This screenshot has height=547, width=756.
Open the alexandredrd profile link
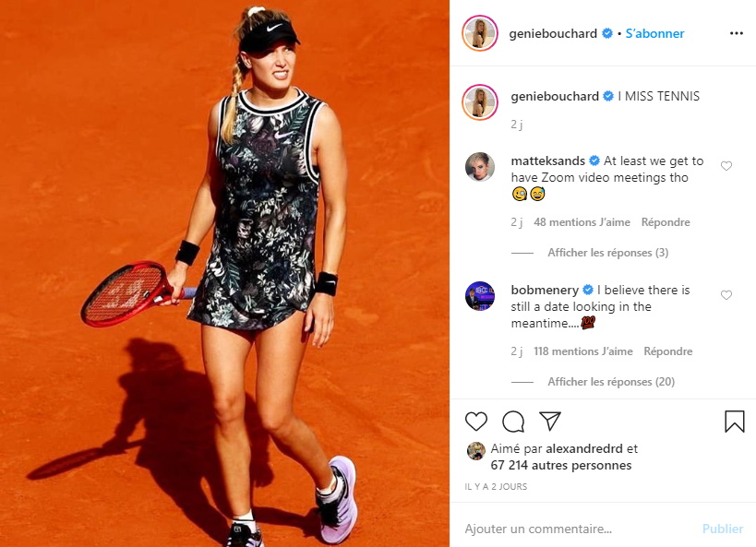point(584,448)
